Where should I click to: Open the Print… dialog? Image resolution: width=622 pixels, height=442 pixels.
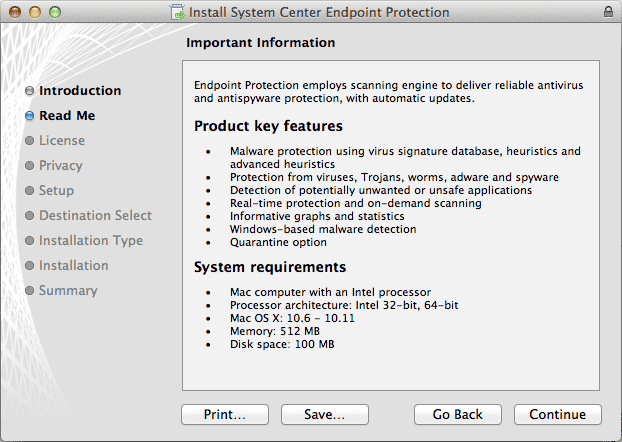tap(225, 414)
